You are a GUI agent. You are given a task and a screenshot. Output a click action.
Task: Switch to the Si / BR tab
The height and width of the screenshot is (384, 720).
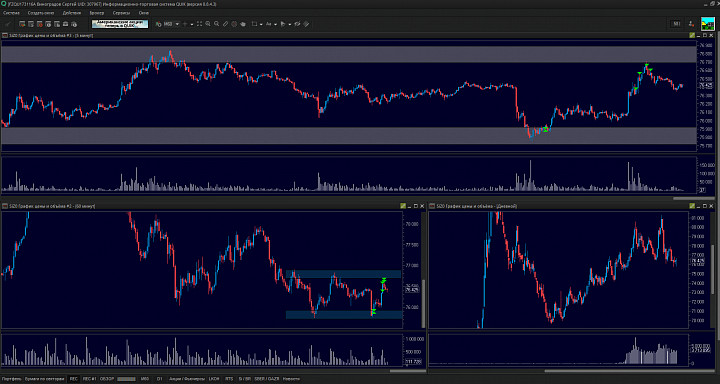244,379
